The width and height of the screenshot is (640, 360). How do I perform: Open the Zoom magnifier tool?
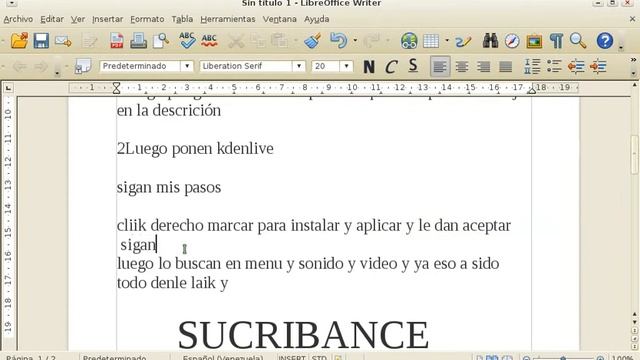pos(578,41)
